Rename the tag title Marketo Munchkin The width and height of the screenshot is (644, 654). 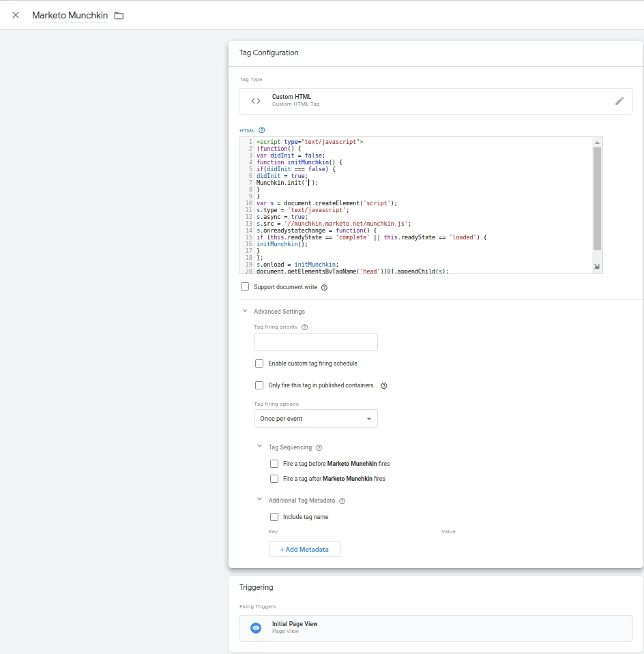click(70, 16)
